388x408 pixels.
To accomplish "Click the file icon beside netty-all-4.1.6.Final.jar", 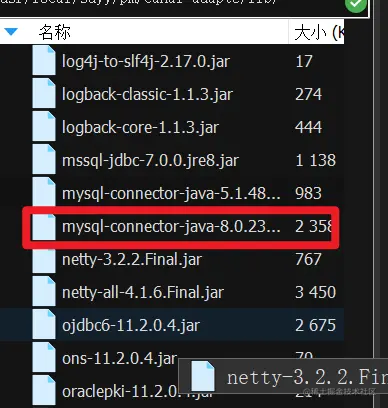I will coord(44,291).
